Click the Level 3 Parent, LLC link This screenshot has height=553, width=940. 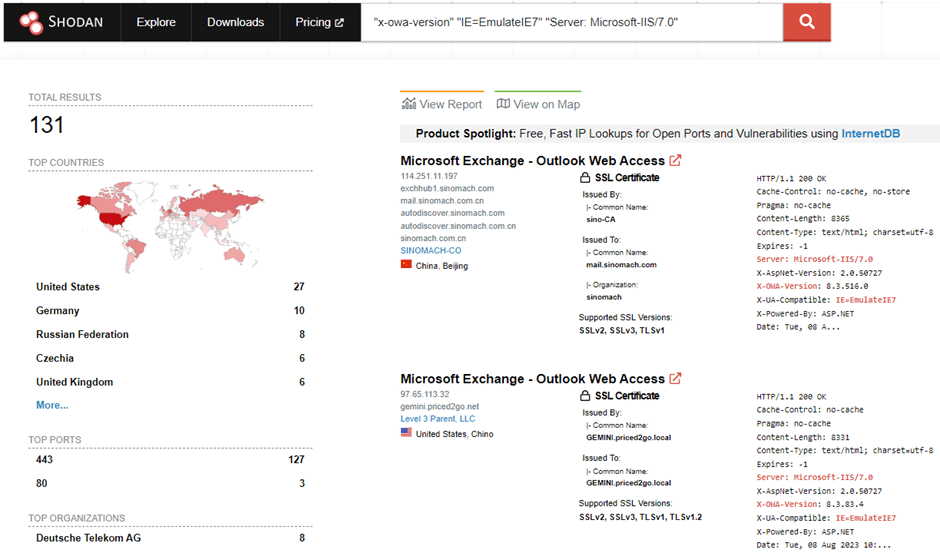(x=438, y=419)
